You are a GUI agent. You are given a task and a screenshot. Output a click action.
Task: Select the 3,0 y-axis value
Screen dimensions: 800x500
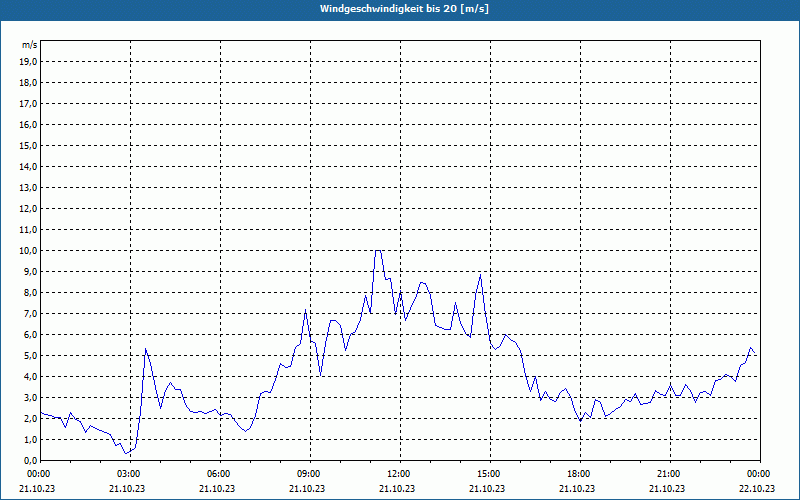point(30,397)
